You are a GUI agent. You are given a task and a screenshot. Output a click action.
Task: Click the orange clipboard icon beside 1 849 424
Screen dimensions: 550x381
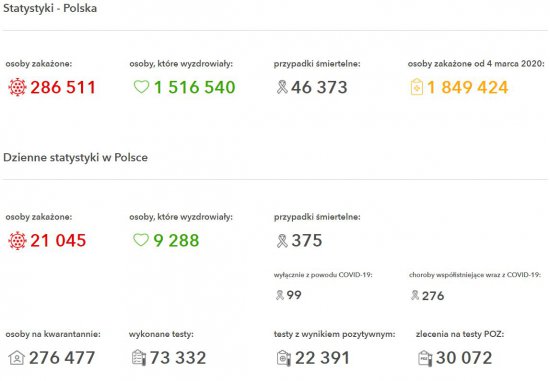click(x=417, y=87)
